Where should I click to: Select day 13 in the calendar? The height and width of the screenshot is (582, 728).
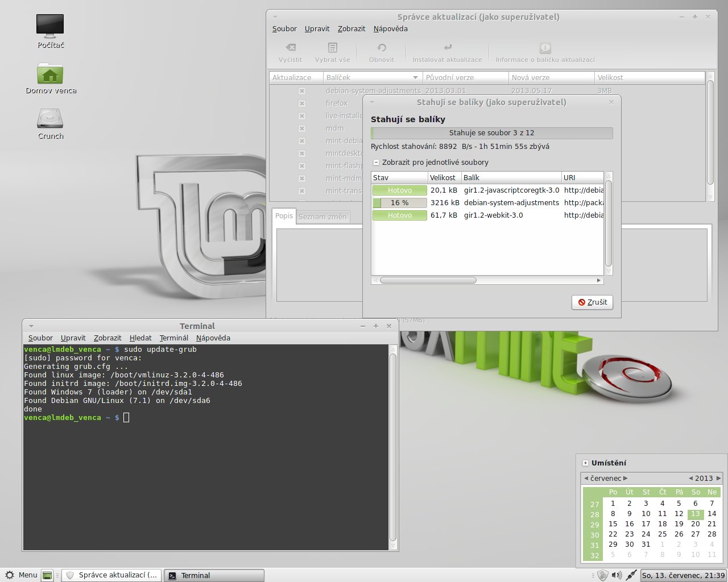pos(695,514)
